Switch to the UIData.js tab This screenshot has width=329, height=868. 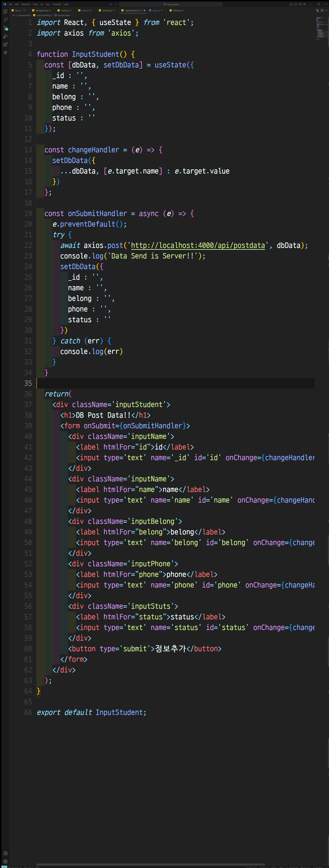(177, 10)
